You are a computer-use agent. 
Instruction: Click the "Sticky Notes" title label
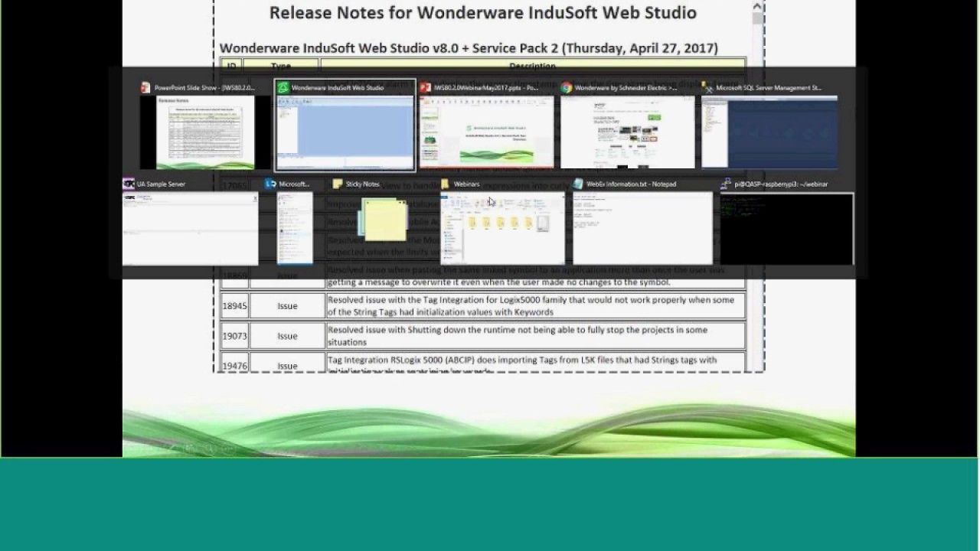[362, 184]
